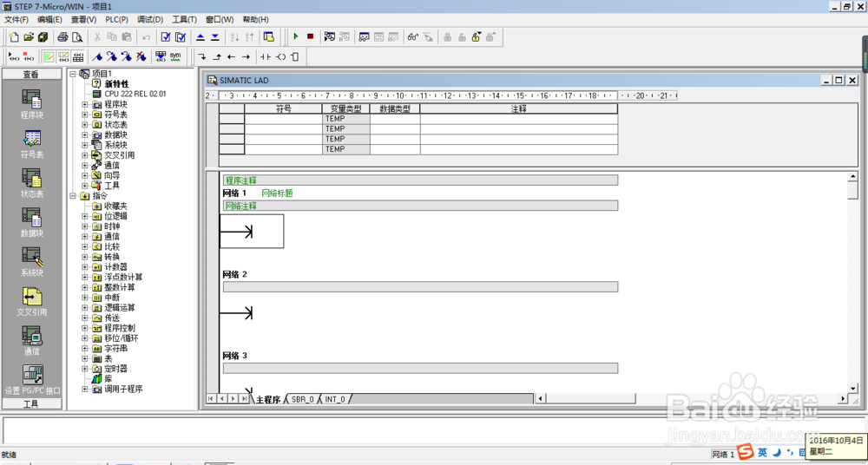Download program to PLC (blue down arrow)
868x465 pixels.
point(214,37)
